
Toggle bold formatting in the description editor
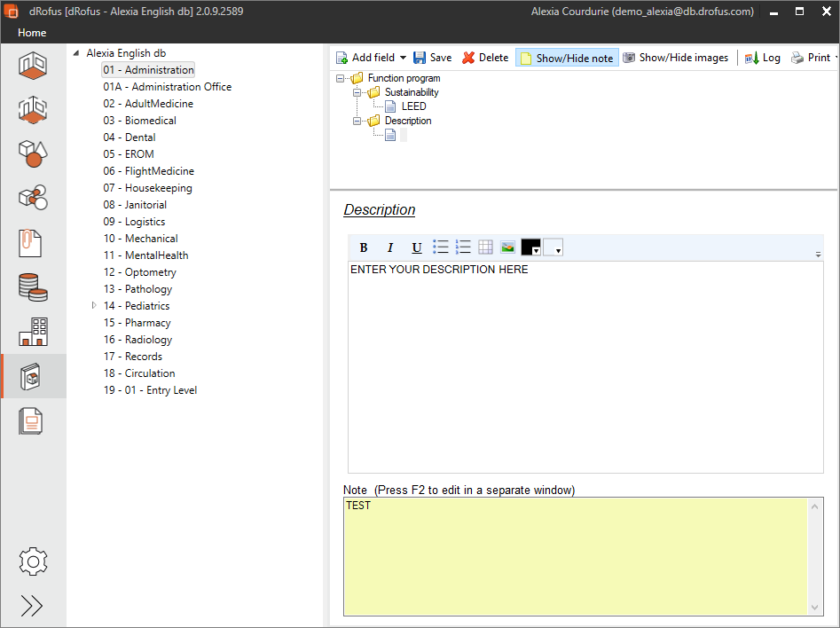(364, 247)
